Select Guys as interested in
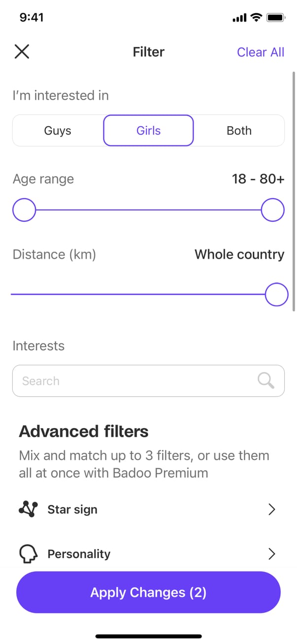The image size is (297, 644). 58,131
